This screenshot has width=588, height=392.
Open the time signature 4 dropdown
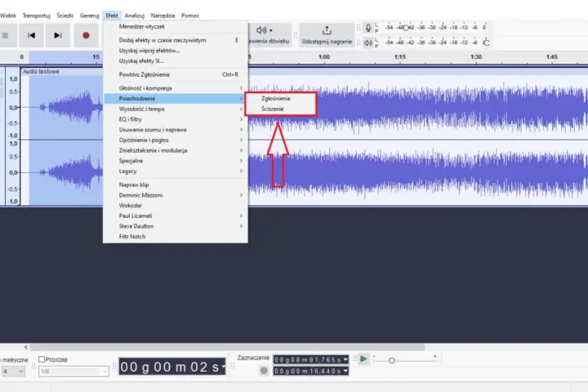(x=13, y=371)
